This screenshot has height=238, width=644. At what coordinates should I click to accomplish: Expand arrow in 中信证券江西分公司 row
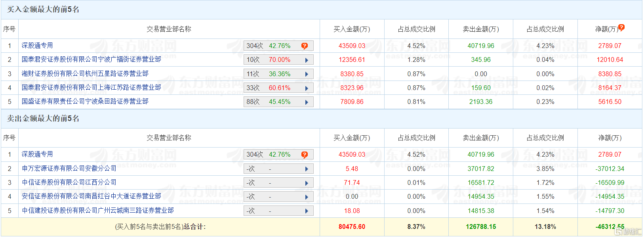[307, 183]
